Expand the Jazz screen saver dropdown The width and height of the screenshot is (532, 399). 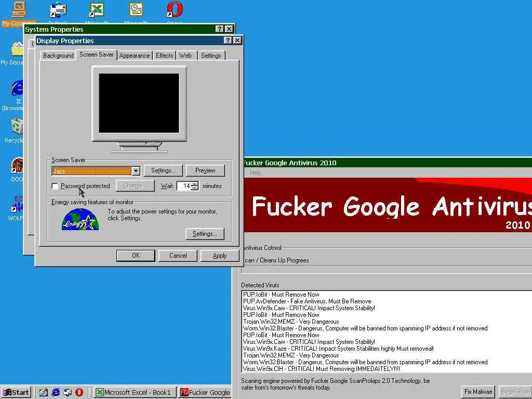point(136,171)
